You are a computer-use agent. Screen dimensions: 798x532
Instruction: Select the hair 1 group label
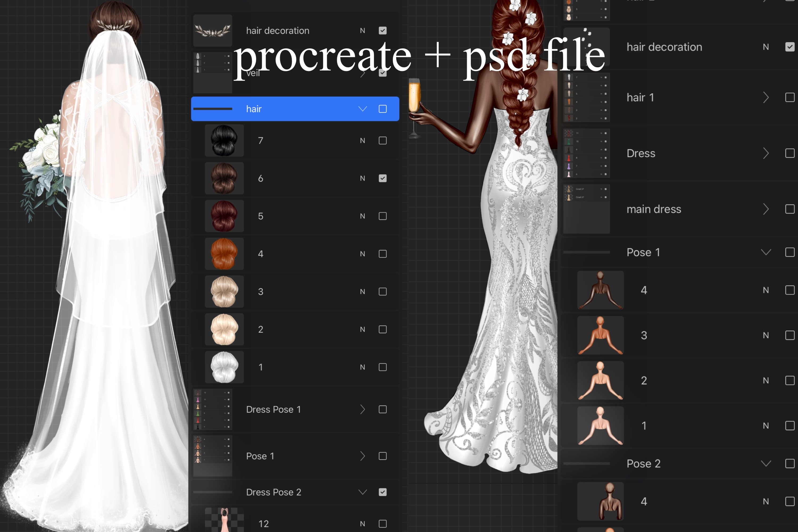tap(640, 97)
